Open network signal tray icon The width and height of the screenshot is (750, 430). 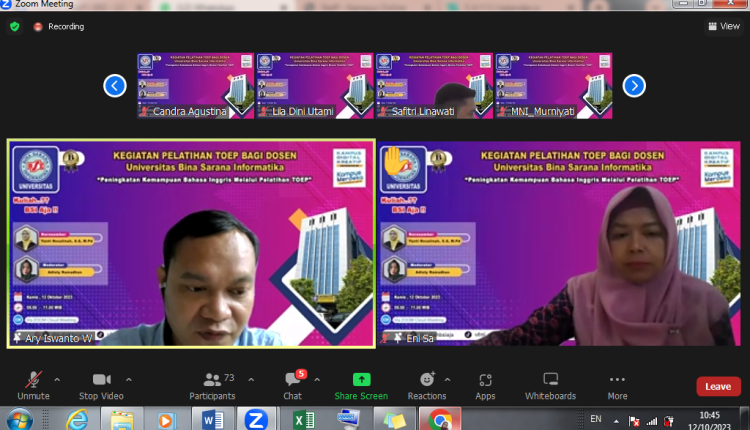[x=651, y=421]
